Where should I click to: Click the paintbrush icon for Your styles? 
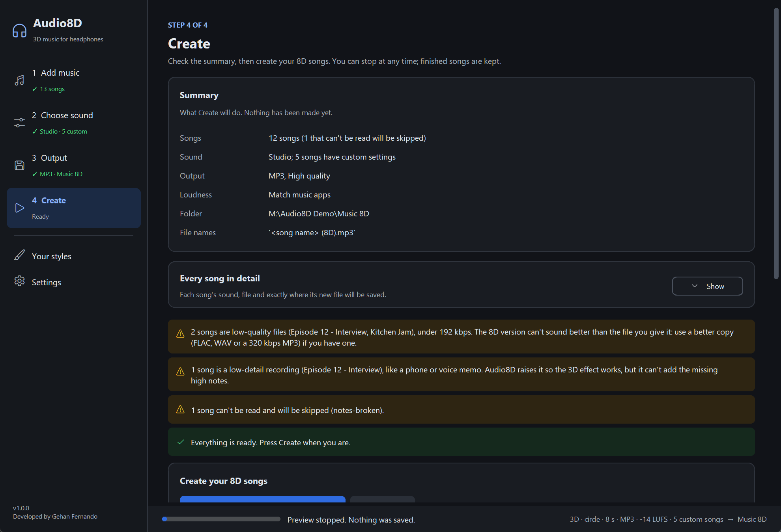pyautogui.click(x=19, y=255)
